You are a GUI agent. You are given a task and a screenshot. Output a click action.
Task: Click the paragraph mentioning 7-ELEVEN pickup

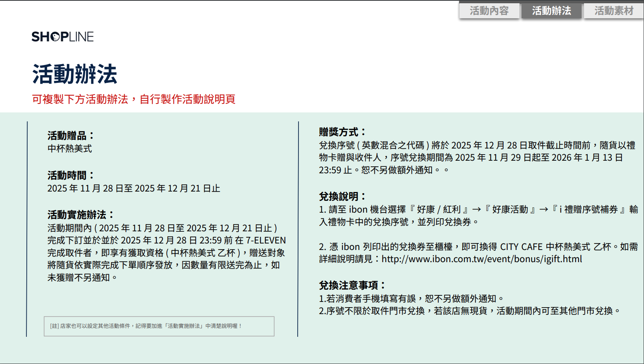(166, 252)
